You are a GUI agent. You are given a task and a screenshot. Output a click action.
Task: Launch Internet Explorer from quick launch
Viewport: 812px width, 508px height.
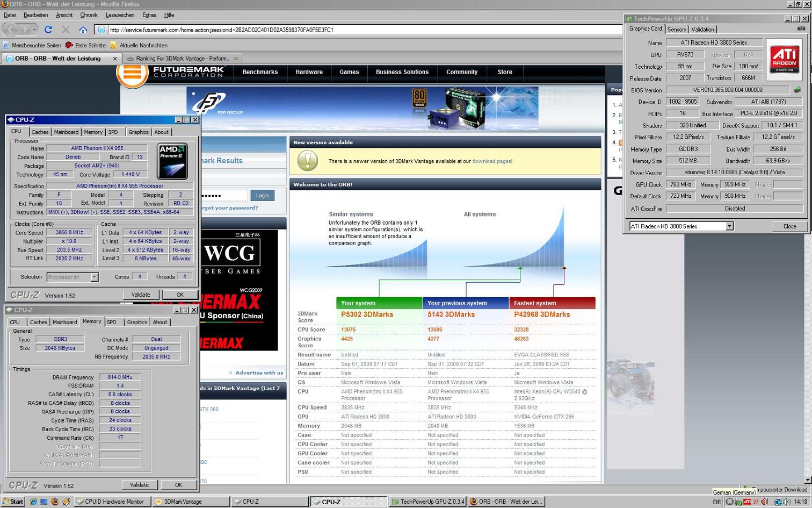tap(33, 502)
